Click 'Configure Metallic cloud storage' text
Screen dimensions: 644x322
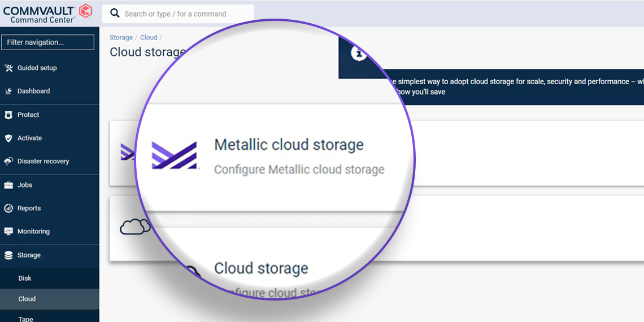(x=299, y=169)
